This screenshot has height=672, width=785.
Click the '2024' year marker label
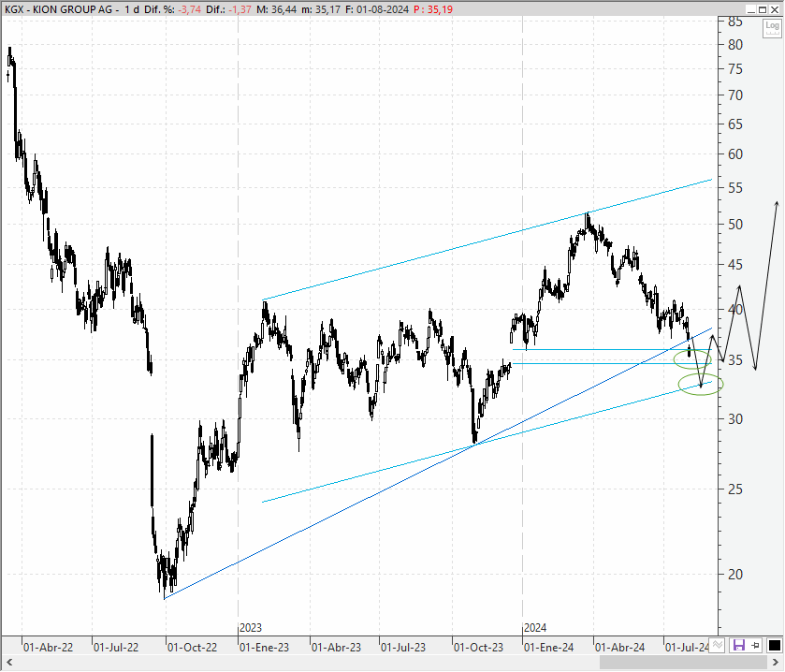coord(535,628)
